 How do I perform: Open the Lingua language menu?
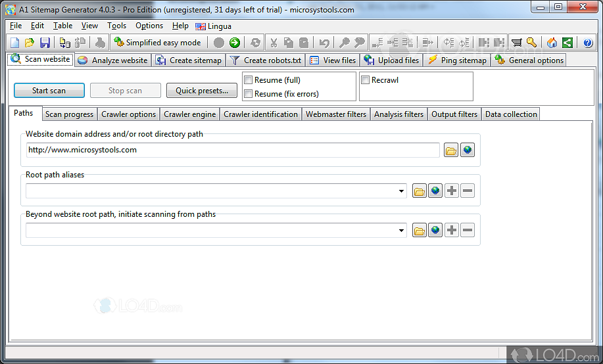click(x=214, y=26)
